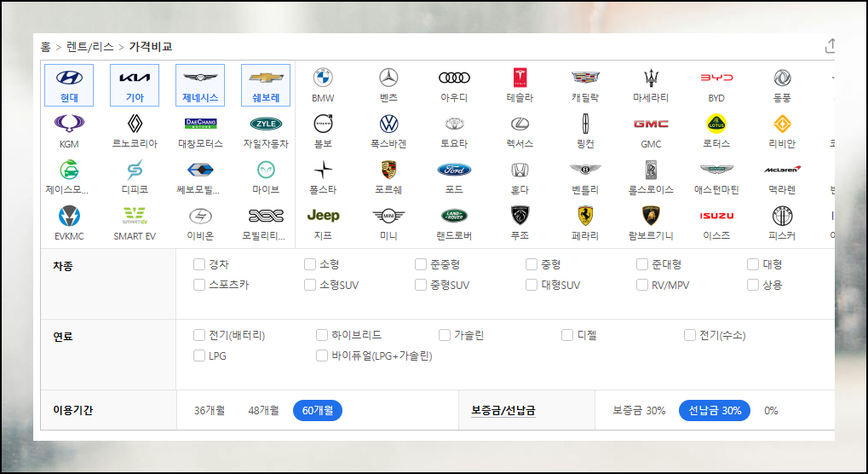
Task: Choose the Tesla (테슬라) brand
Action: coord(520,78)
